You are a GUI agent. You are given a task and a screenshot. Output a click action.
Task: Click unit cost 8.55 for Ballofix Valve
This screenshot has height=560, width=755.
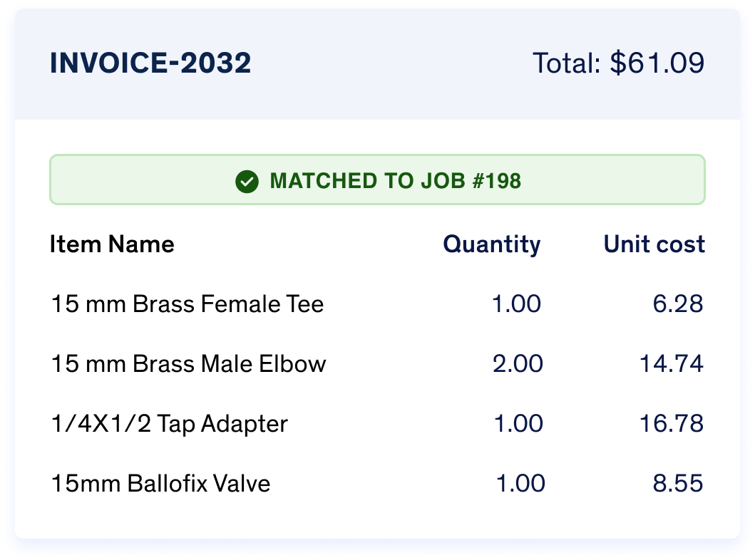[x=678, y=484]
